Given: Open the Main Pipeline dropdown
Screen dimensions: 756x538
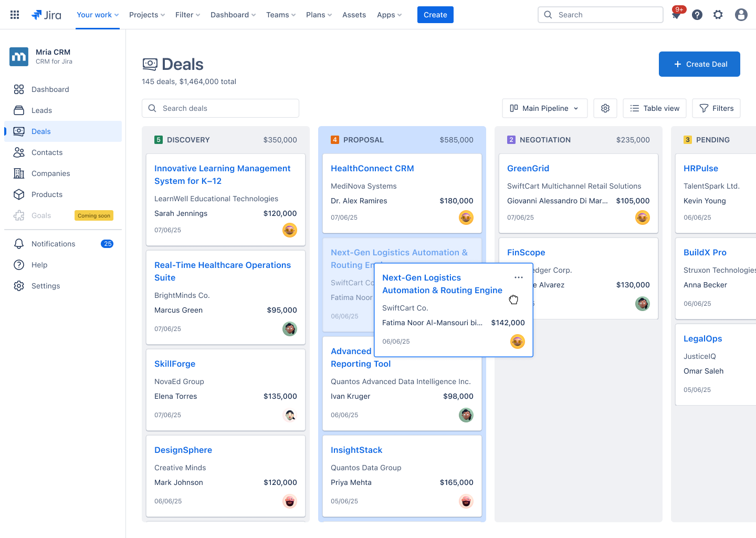Looking at the screenshot, I should click(x=544, y=108).
